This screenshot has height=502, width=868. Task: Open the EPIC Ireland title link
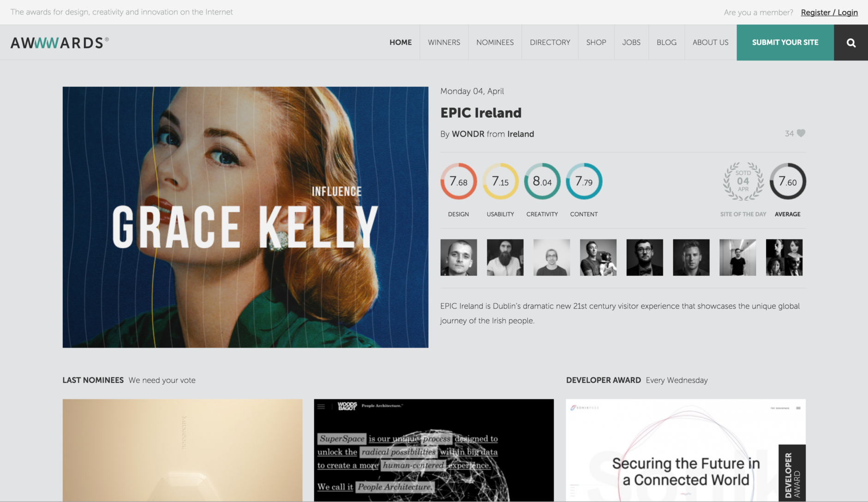click(x=481, y=113)
